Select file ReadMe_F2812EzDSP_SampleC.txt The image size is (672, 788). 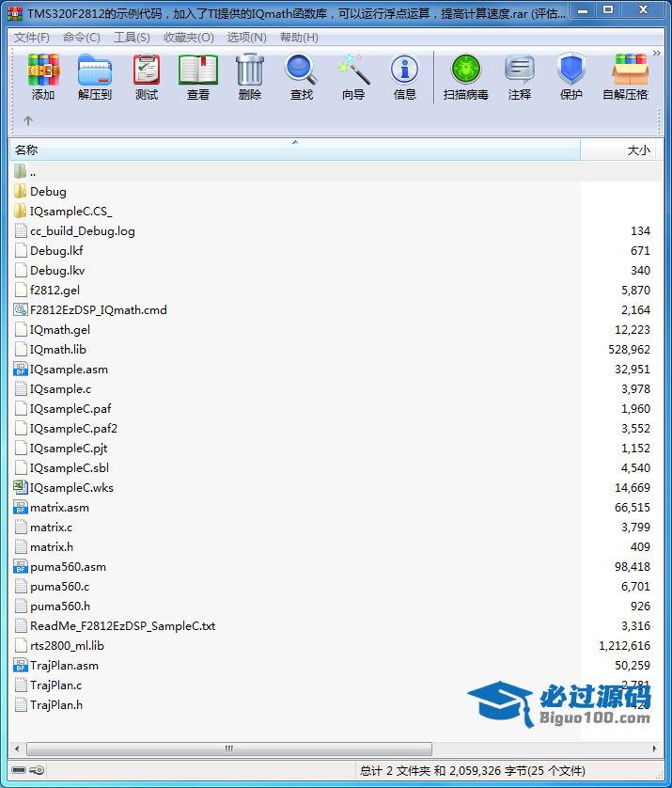point(122,626)
